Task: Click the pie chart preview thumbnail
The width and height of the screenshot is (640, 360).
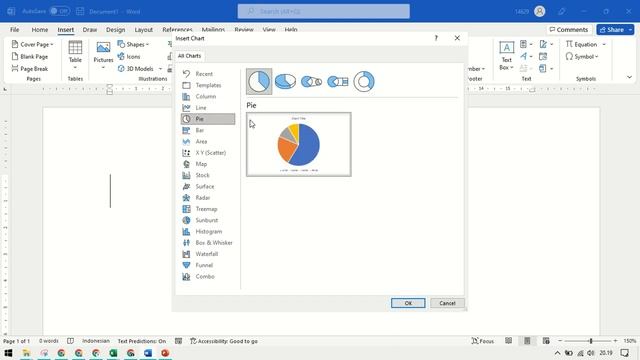Action: pos(299,144)
